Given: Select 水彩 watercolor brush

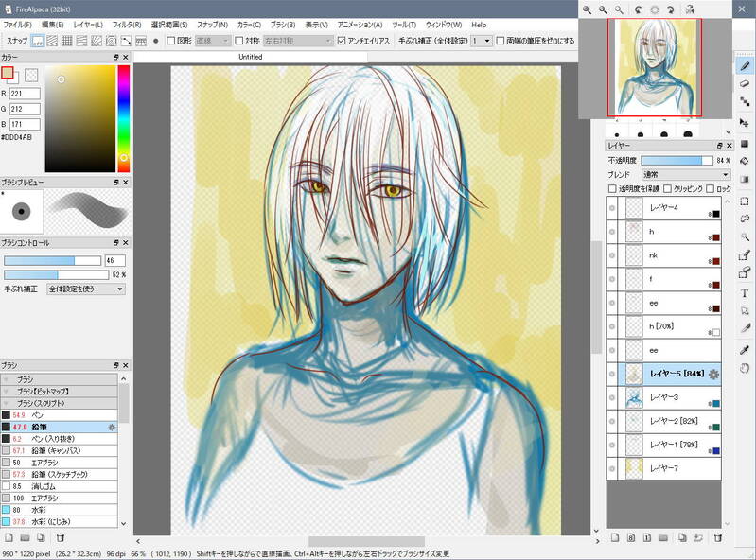Looking at the screenshot, I should pyautogui.click(x=59, y=510).
